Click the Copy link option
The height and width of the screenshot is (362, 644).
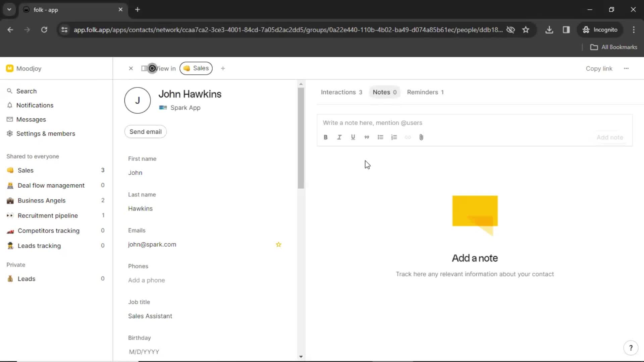[599, 68]
